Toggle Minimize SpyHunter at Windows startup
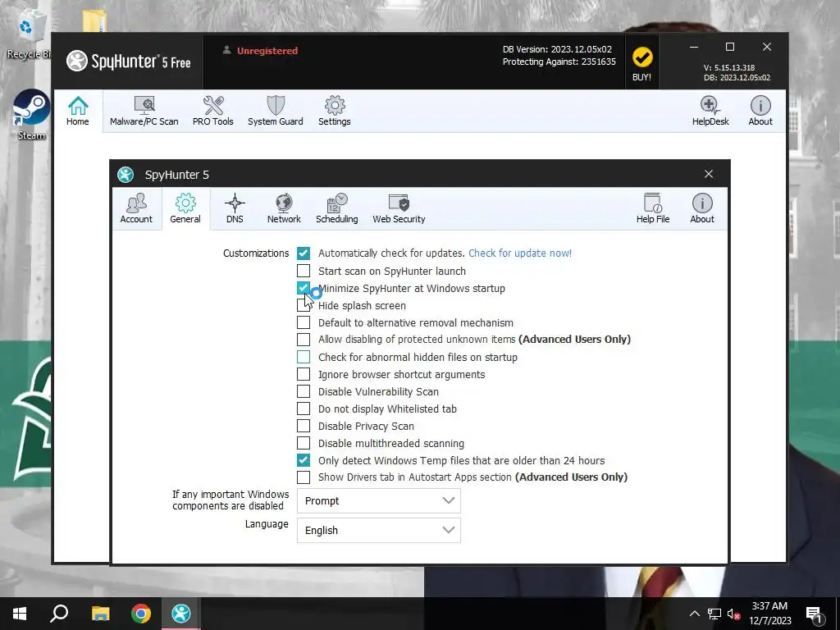This screenshot has height=630, width=840. point(304,288)
